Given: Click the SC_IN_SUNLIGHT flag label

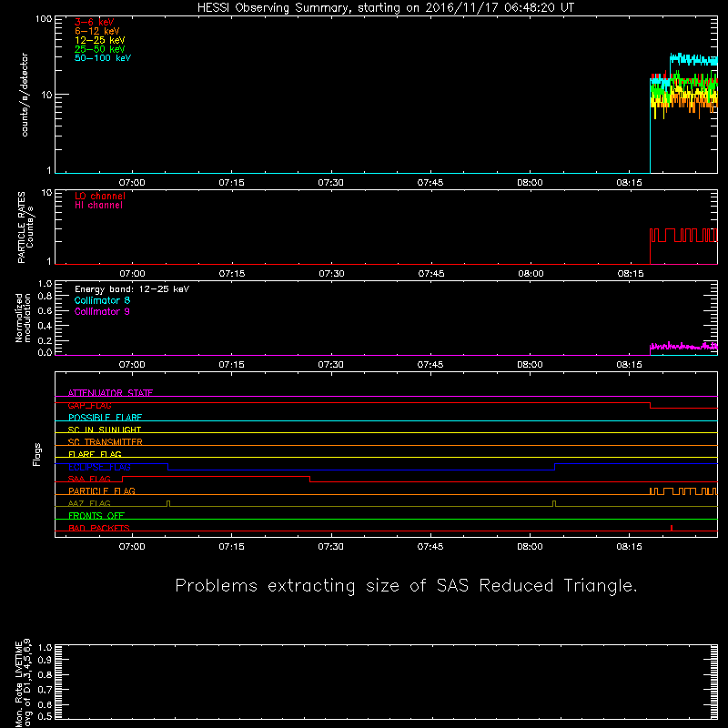Looking at the screenshot, I should pyautogui.click(x=105, y=430).
